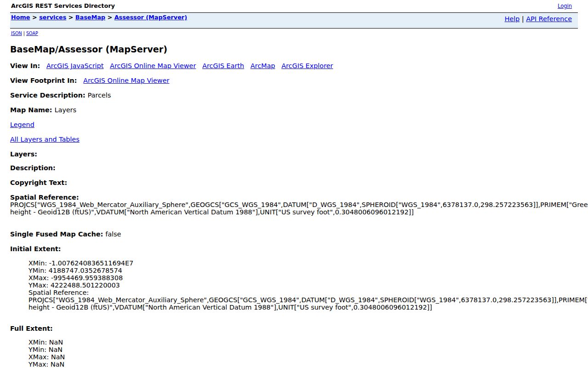
Task: Navigate to BaseMap breadcrumb folder
Action: point(90,17)
